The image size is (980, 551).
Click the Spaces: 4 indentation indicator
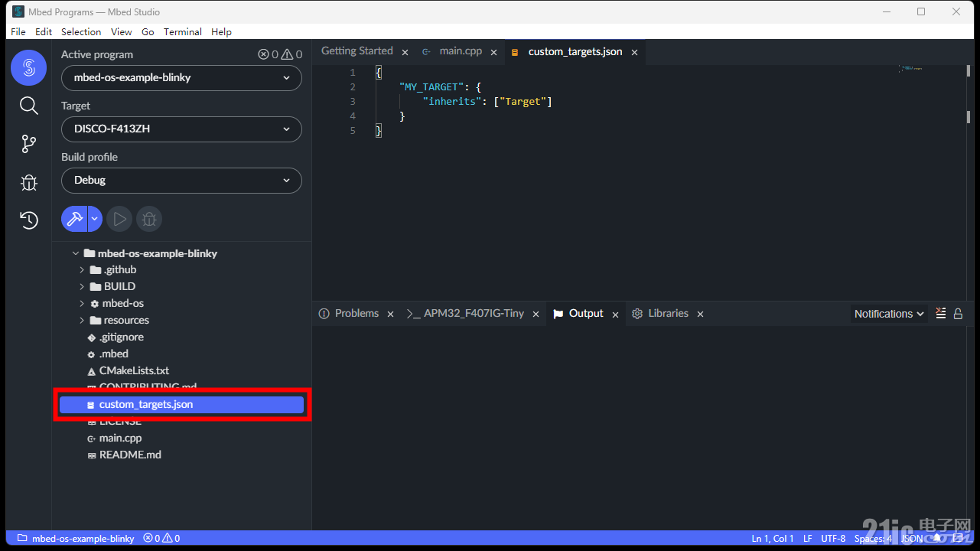pyautogui.click(x=873, y=539)
